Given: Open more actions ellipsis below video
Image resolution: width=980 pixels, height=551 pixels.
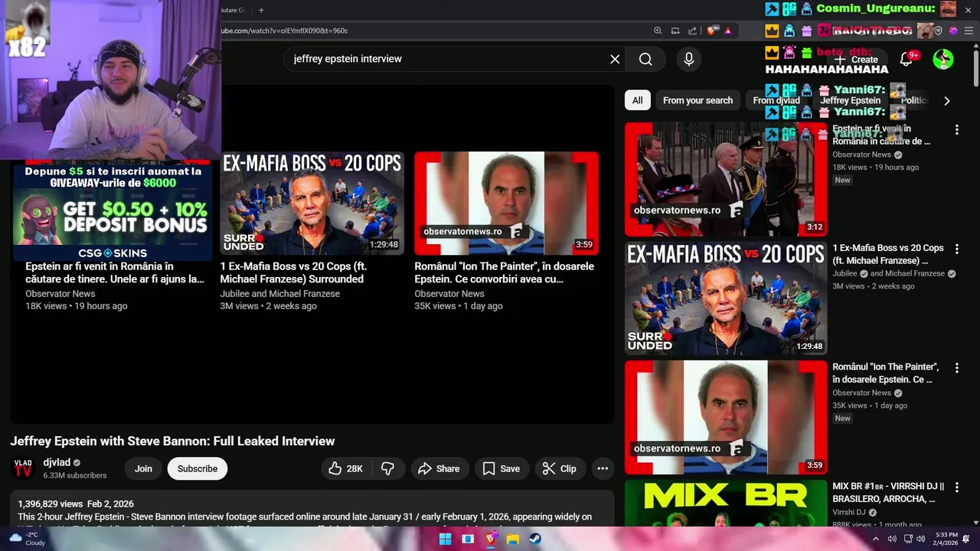Looking at the screenshot, I should point(603,469).
